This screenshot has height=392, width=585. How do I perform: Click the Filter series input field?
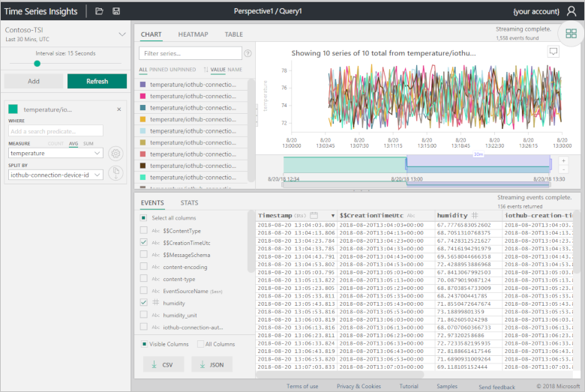pos(190,53)
